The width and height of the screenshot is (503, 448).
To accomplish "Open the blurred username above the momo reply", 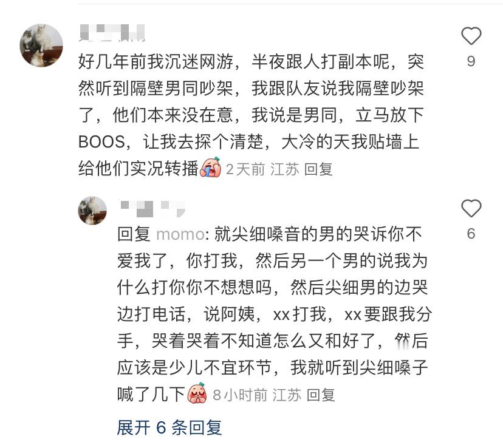I will [x=152, y=209].
